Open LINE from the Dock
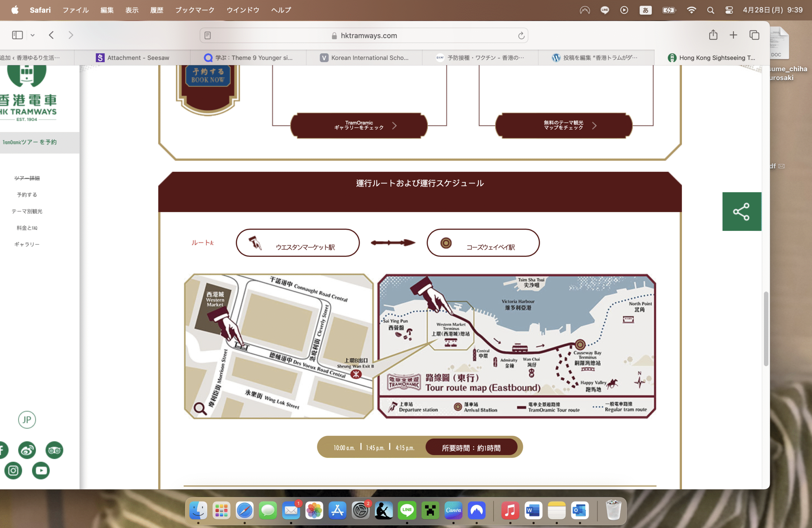Screen dimensions: 812x528 pos(407,511)
